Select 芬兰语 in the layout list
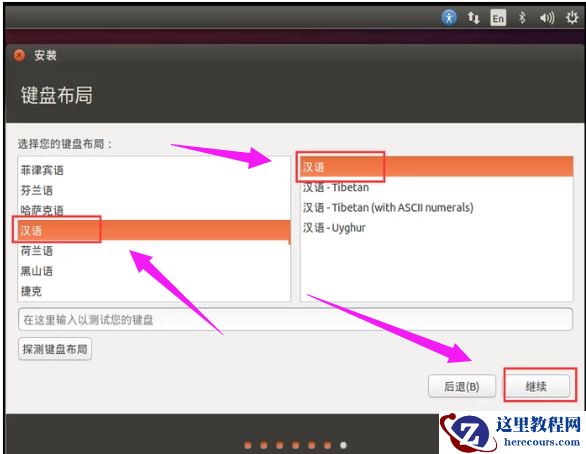The height and width of the screenshot is (454, 586). pos(154,190)
